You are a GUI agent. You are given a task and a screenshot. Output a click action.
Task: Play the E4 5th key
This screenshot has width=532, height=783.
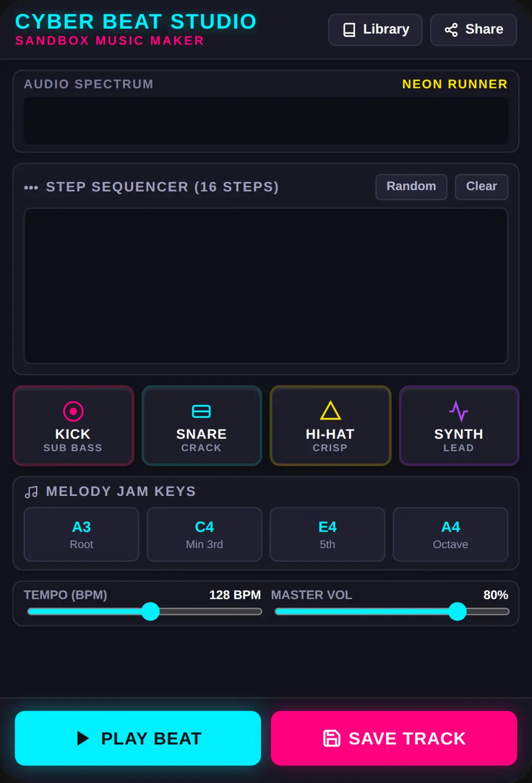(x=328, y=534)
